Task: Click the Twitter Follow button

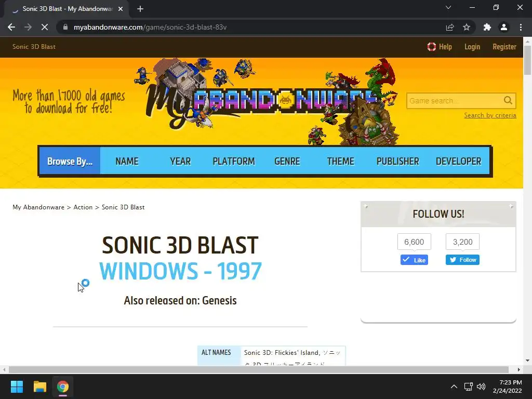Action: pos(462,260)
